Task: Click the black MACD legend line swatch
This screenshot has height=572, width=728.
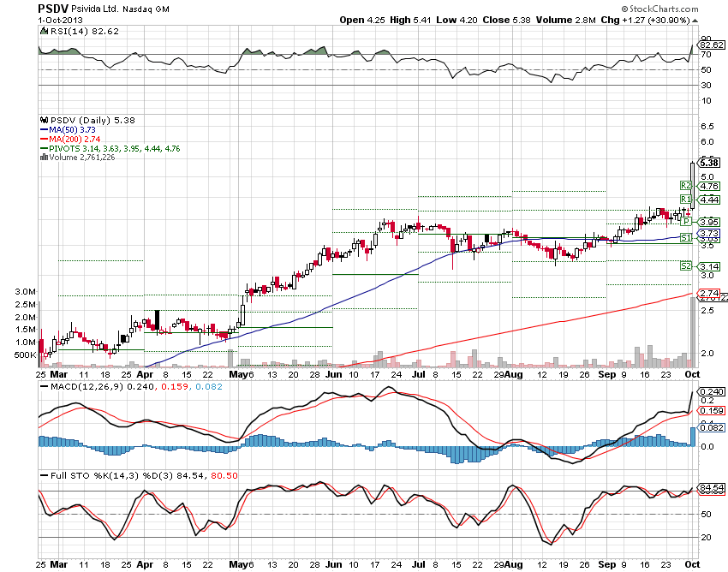Action: click(44, 387)
